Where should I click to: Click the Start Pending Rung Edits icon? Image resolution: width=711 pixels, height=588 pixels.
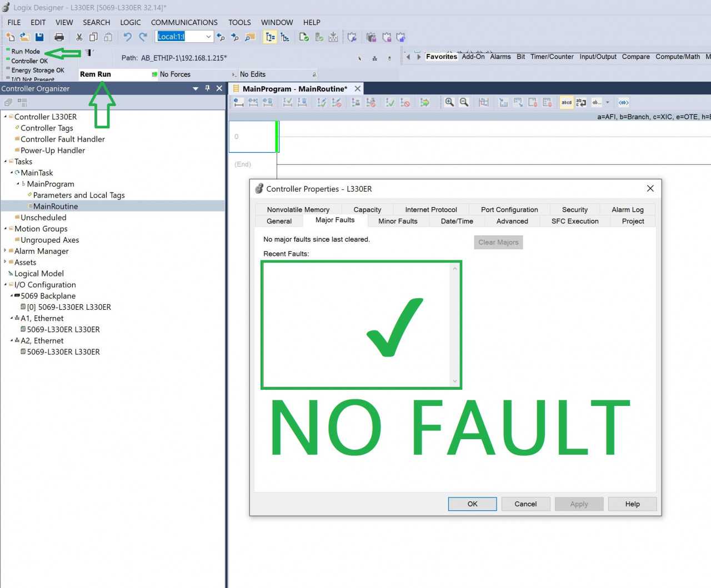point(238,102)
